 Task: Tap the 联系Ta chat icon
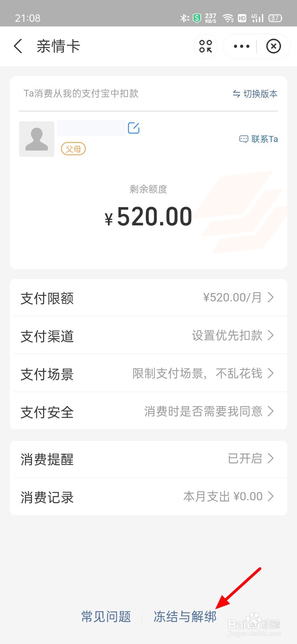tap(243, 139)
